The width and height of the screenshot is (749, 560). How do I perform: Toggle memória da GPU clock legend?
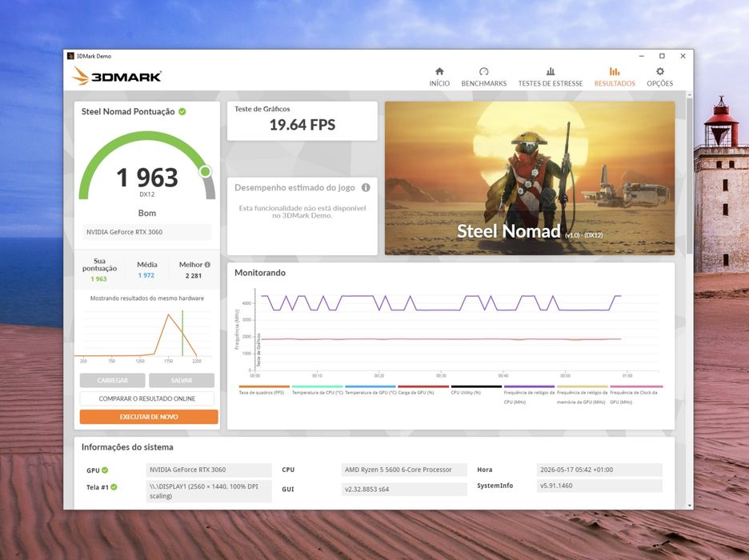point(583,395)
